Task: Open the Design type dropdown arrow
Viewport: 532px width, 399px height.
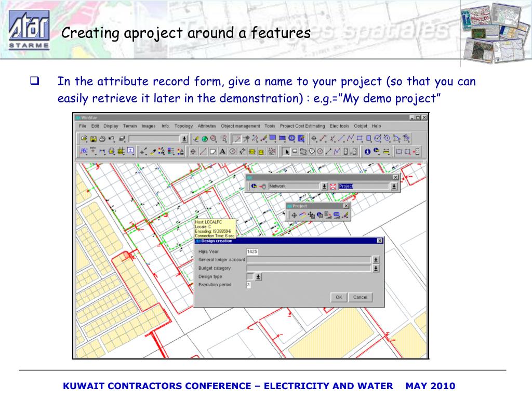Action: point(258,277)
